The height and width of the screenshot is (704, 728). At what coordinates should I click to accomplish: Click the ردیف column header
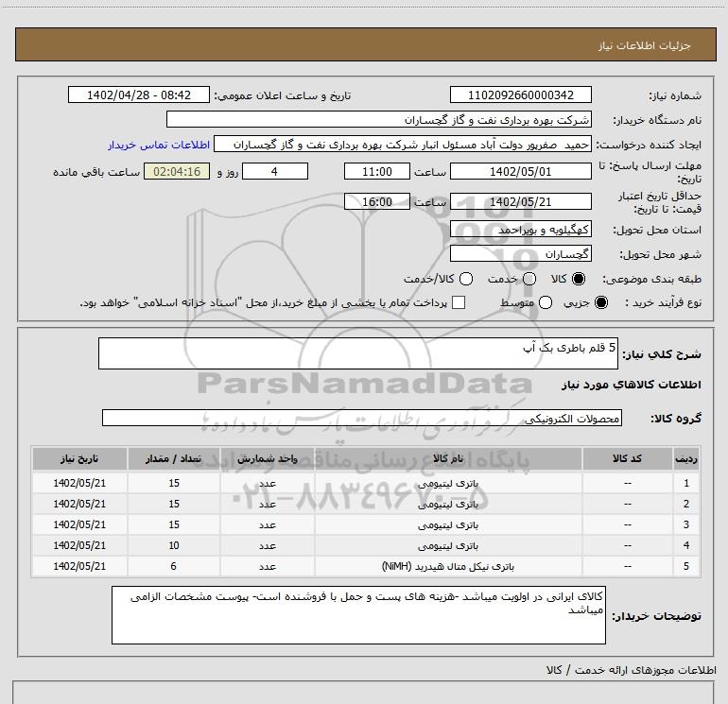tap(686, 458)
